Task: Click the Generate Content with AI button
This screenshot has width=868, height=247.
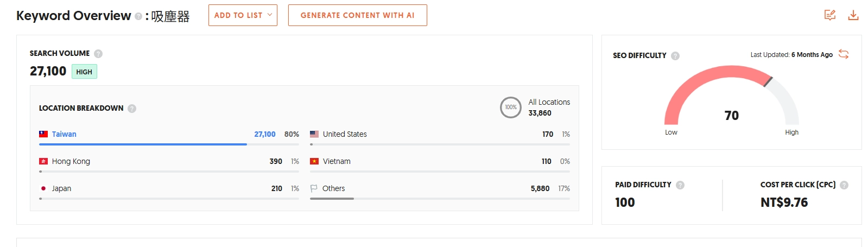Action: (358, 15)
